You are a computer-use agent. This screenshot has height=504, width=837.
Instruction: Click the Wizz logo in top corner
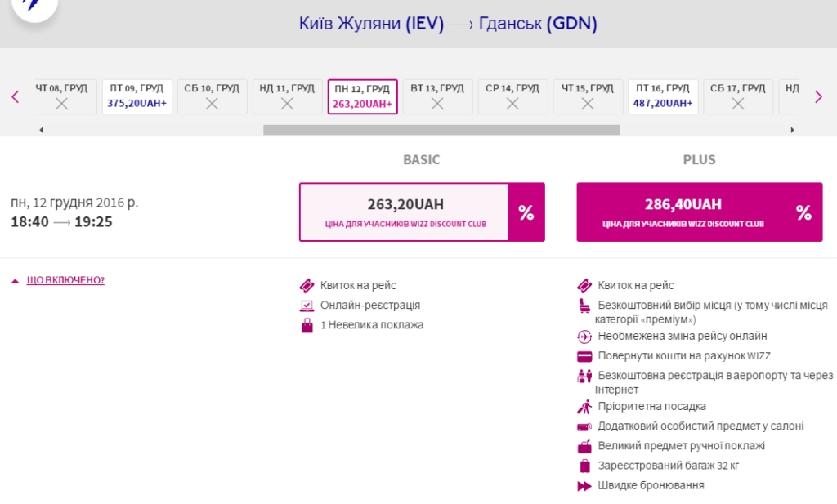pyautogui.click(x=34, y=6)
